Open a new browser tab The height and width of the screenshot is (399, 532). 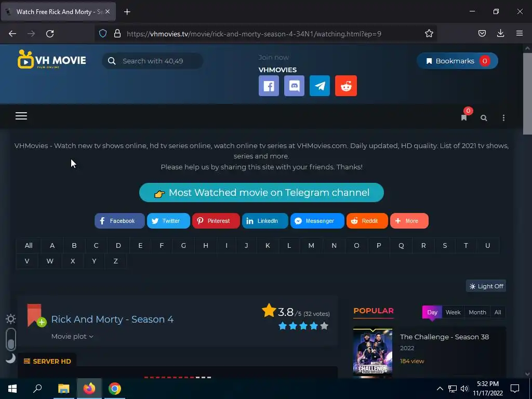tap(127, 12)
